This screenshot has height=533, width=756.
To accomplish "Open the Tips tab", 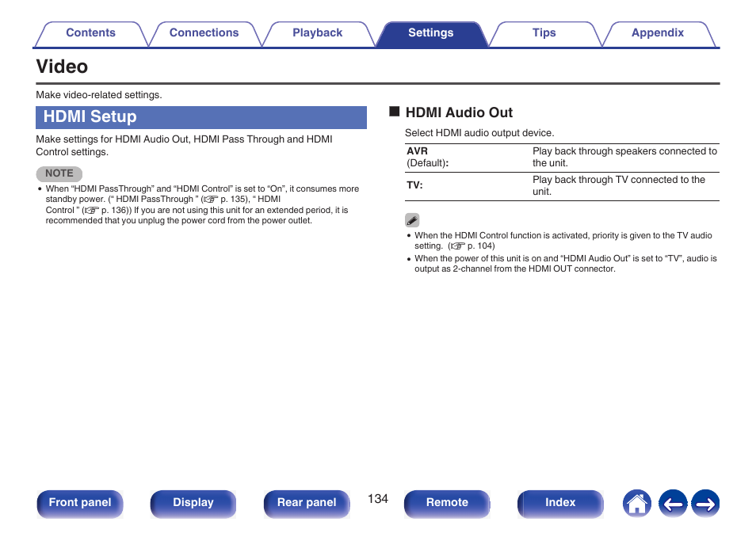I will (x=544, y=33).
